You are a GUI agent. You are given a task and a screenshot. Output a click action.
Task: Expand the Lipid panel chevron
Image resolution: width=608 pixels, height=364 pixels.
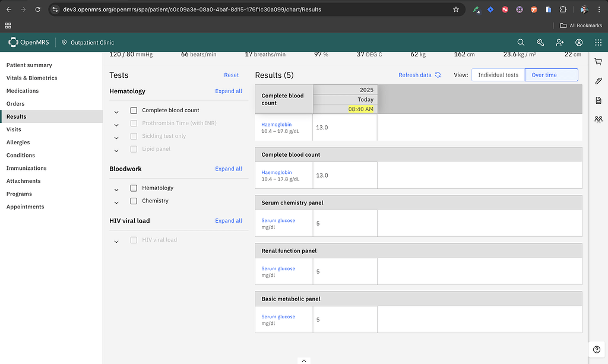pos(116,150)
